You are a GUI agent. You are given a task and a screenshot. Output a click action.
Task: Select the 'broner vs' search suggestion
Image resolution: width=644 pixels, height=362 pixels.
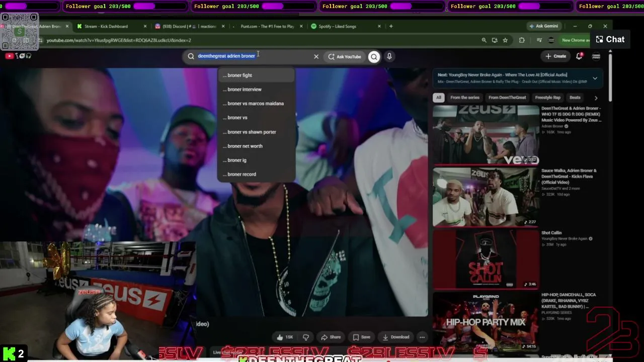(x=256, y=118)
